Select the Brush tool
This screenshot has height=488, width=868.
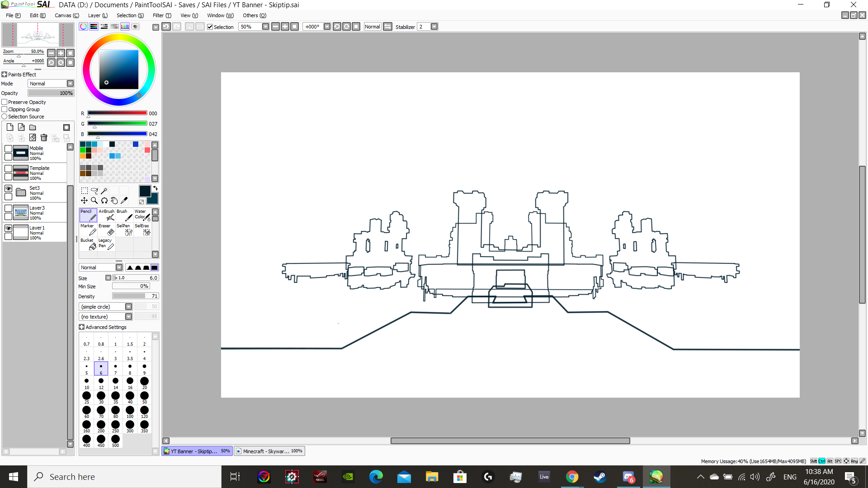point(124,215)
